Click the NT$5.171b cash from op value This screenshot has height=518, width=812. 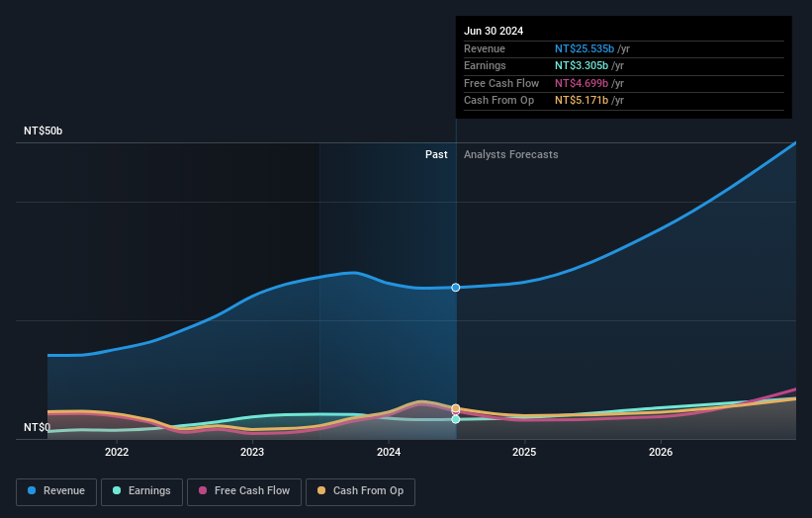(582, 101)
